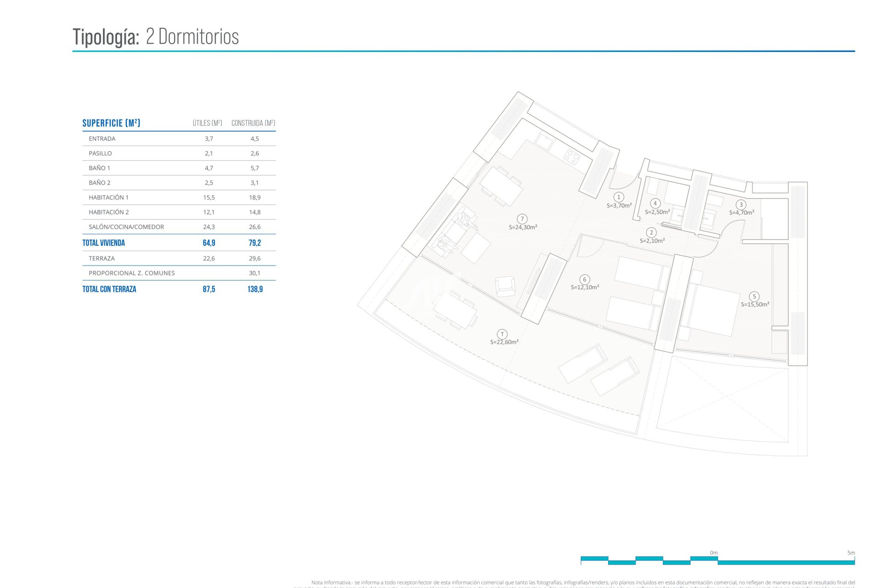The image size is (882, 588).
Task: Click the 5m mark on scale bar
Action: [851, 553]
